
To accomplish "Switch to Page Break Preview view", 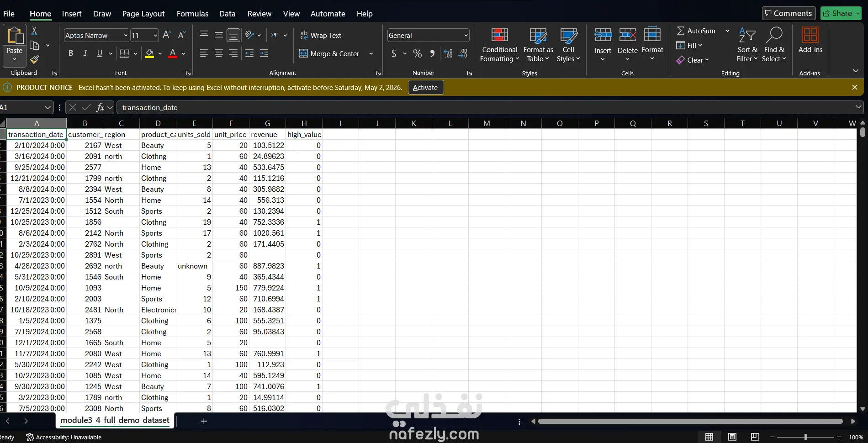I will pyautogui.click(x=755, y=437).
